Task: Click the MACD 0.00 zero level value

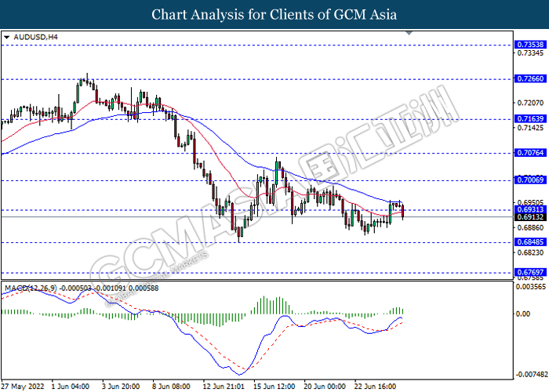Action: (523, 314)
